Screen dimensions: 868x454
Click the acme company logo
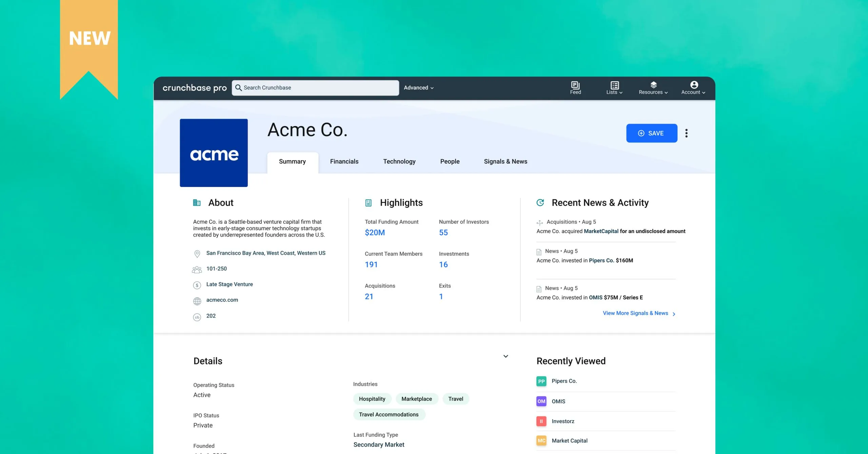[x=214, y=153]
